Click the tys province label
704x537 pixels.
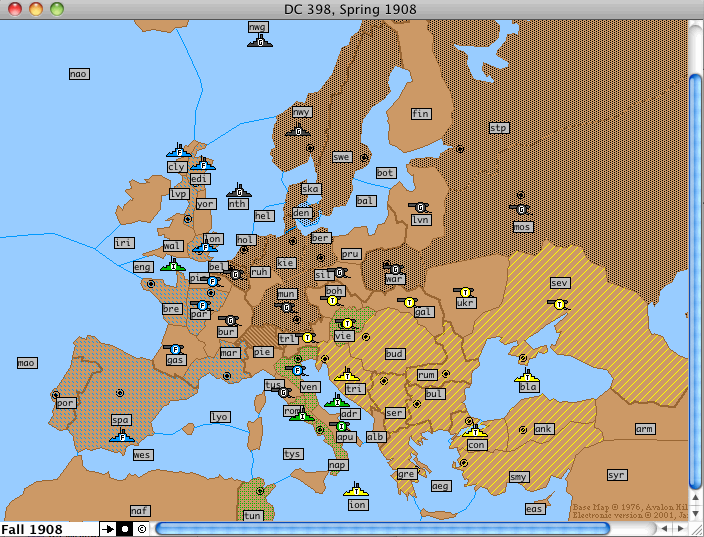click(x=292, y=453)
